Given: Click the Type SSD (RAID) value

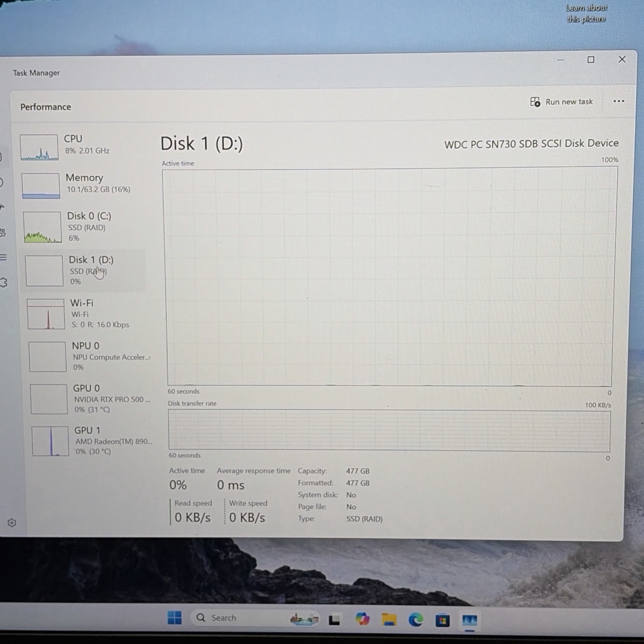Looking at the screenshot, I should click(x=364, y=519).
